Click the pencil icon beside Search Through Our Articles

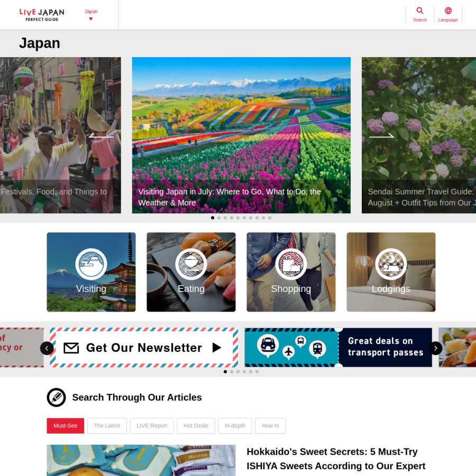(x=56, y=397)
